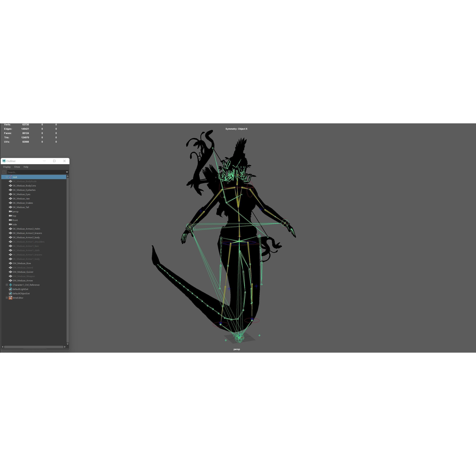This screenshot has height=476, width=476.
Task: Click the camera icon next to front
Action: 10,220
